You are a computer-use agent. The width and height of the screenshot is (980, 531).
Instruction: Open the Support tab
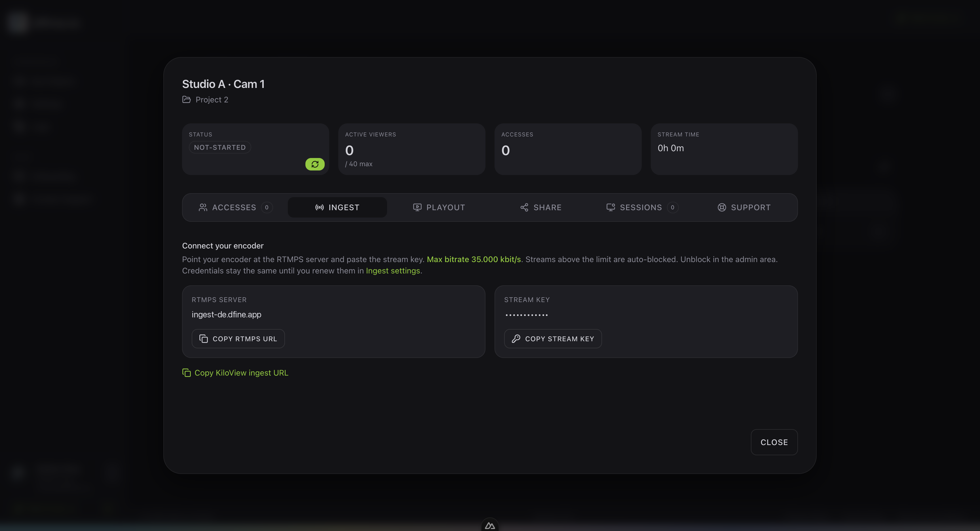coord(744,207)
